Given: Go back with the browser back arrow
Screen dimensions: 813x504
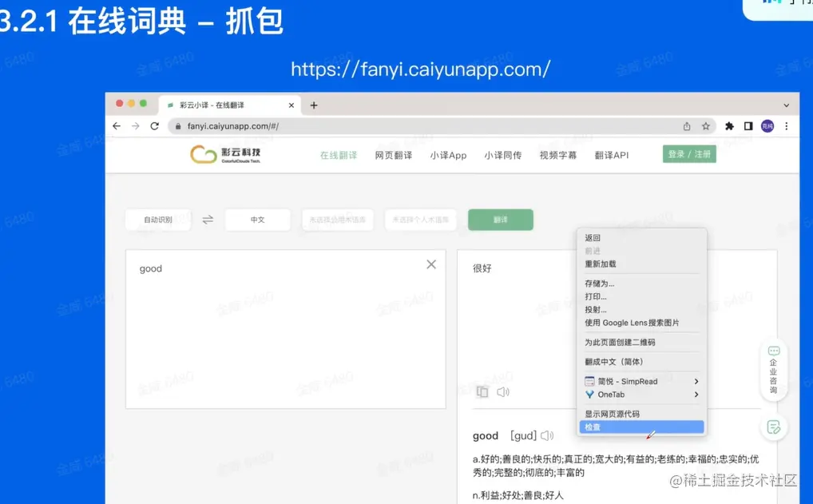Looking at the screenshot, I should tap(117, 126).
